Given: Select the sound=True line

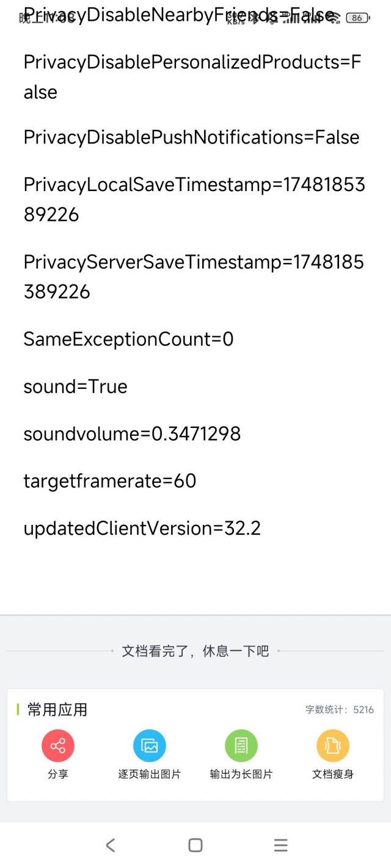Looking at the screenshot, I should click(75, 386).
